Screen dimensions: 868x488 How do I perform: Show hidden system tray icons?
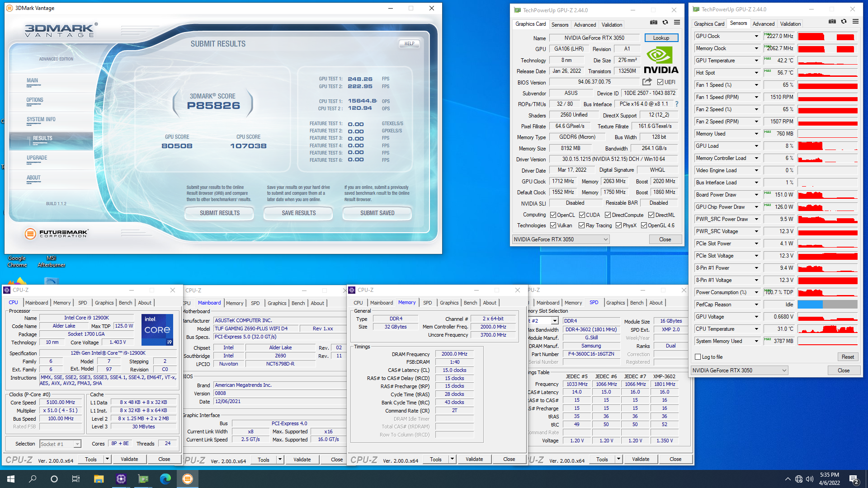pos(788,479)
